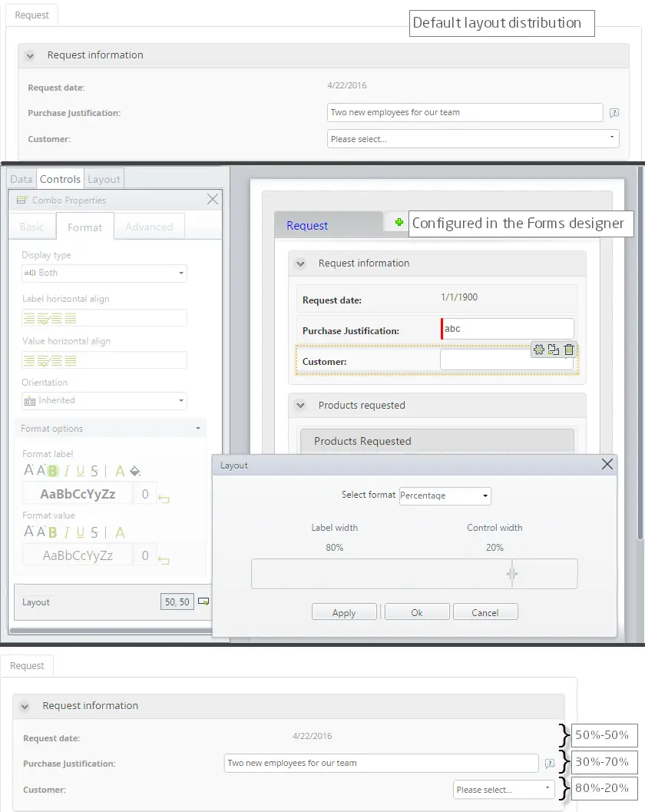645x812 pixels.
Task: Click the green plus icon beside the Request tab
Action: click(x=399, y=222)
